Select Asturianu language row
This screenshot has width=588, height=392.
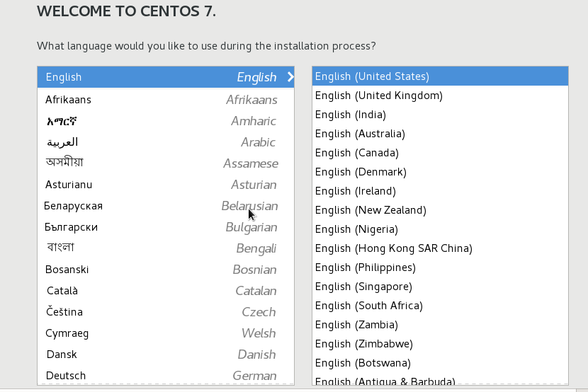166,185
